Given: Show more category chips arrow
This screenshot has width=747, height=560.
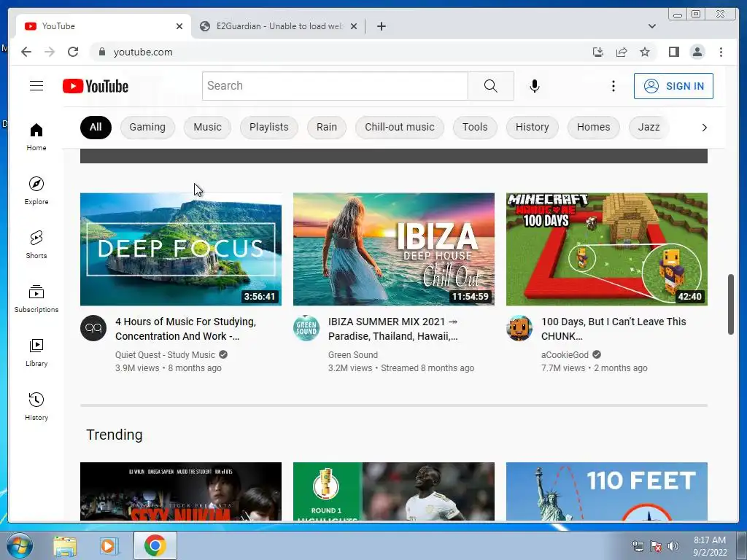Looking at the screenshot, I should coord(704,127).
